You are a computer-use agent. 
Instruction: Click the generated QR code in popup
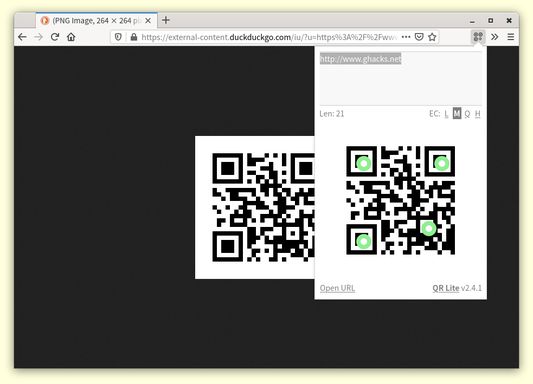pyautogui.click(x=400, y=200)
